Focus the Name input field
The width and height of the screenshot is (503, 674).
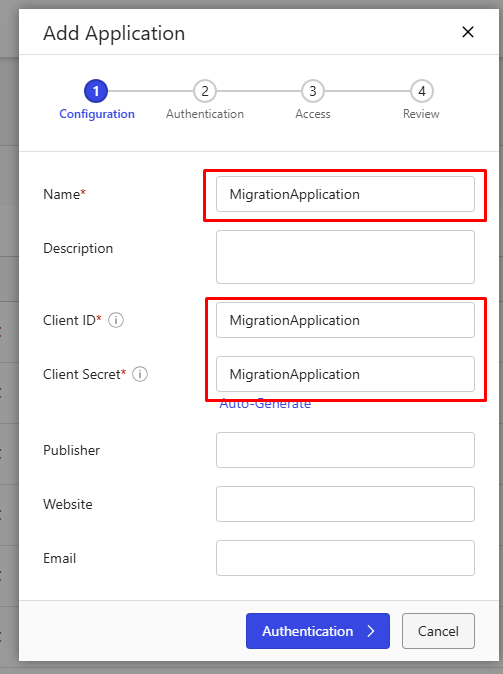pos(345,194)
